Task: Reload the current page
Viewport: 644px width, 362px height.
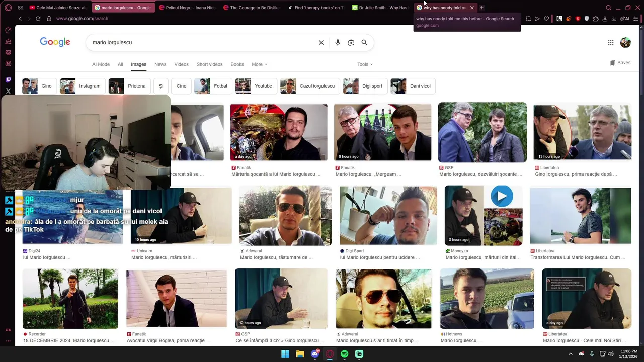Action: pyautogui.click(x=38, y=19)
